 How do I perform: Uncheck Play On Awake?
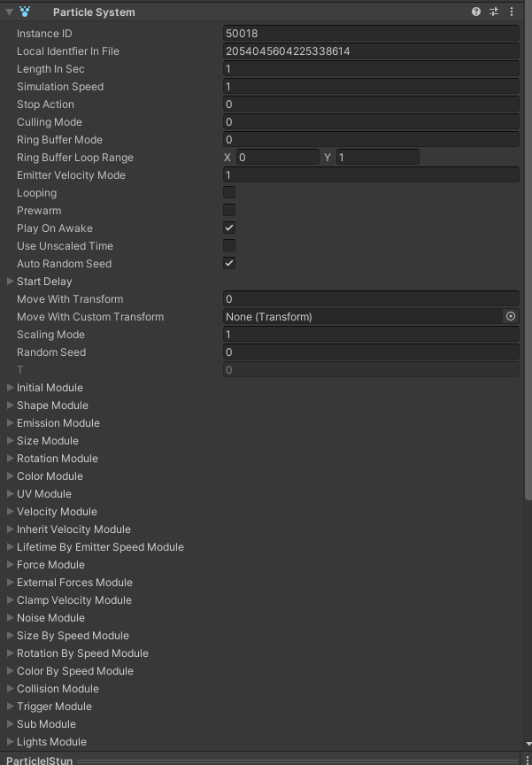pyautogui.click(x=229, y=228)
